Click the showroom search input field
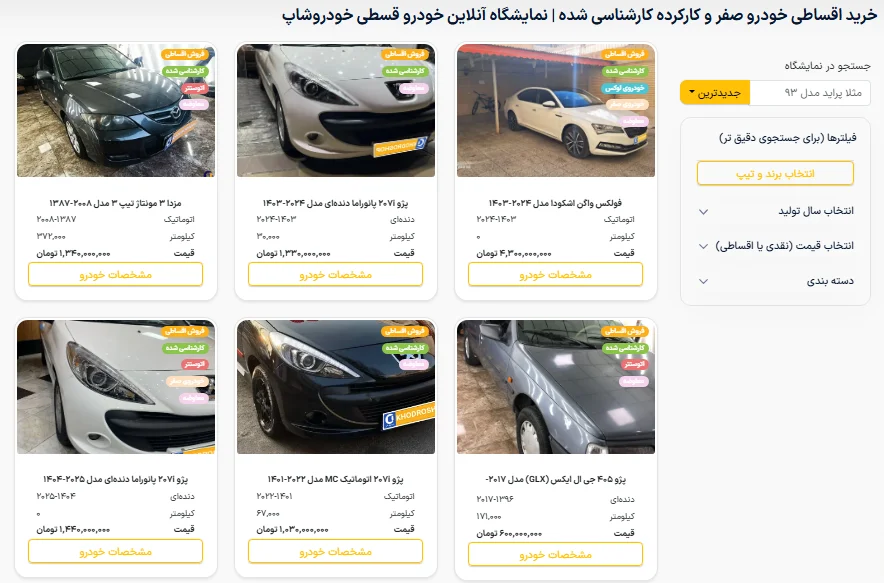This screenshot has width=884, height=583. [810, 93]
